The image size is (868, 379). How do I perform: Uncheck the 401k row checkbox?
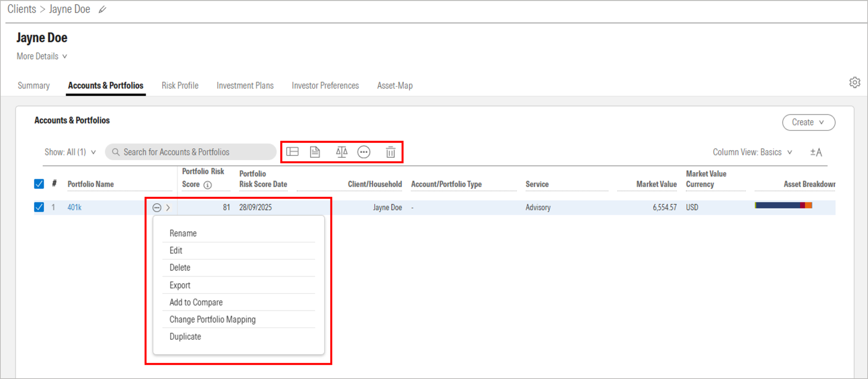pyautogui.click(x=39, y=207)
